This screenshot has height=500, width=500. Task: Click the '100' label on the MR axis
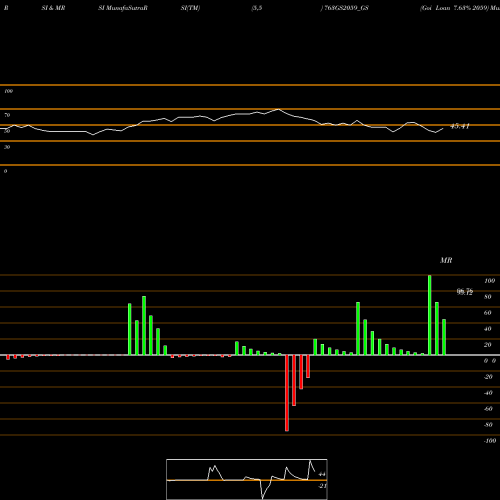point(489,281)
